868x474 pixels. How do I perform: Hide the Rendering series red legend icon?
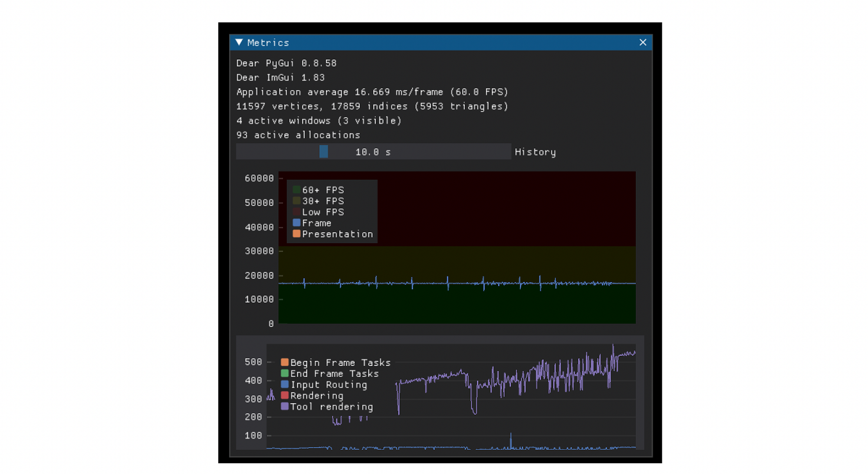285,396
